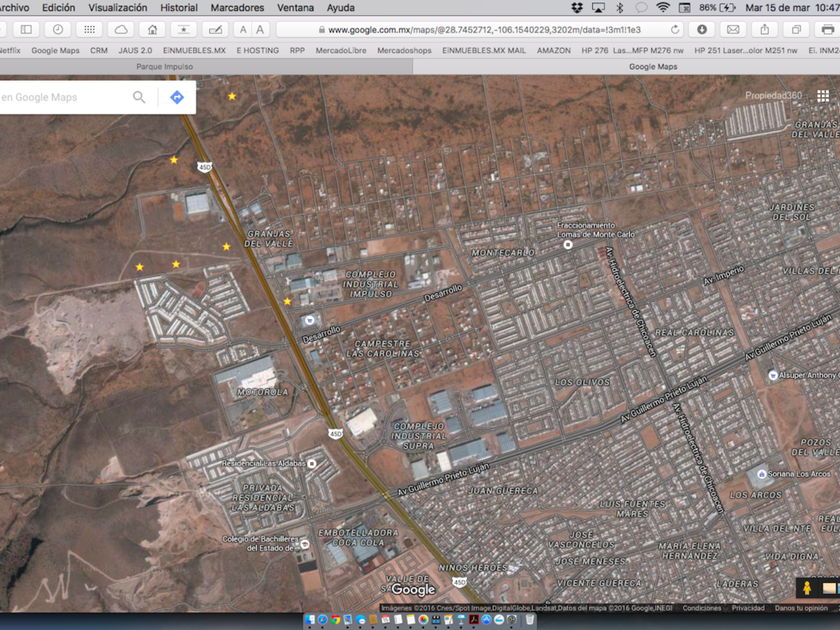Click the downloads arrow icon in toolbar

(x=702, y=30)
